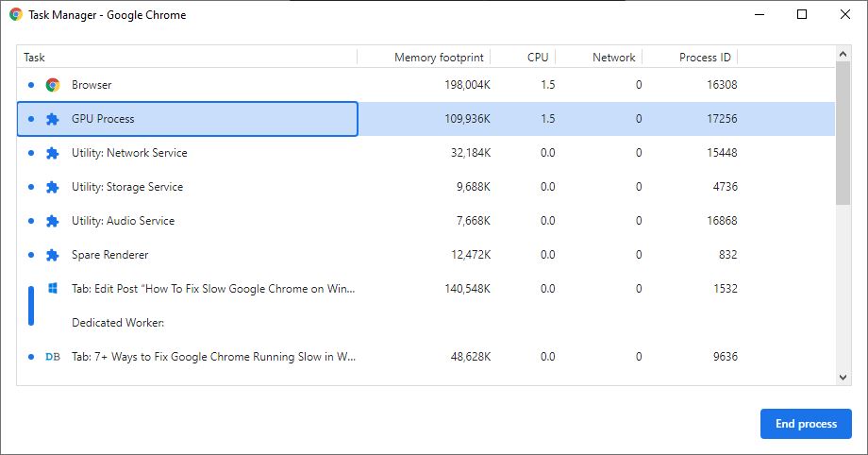Click process ID 9636

pyautogui.click(x=726, y=357)
